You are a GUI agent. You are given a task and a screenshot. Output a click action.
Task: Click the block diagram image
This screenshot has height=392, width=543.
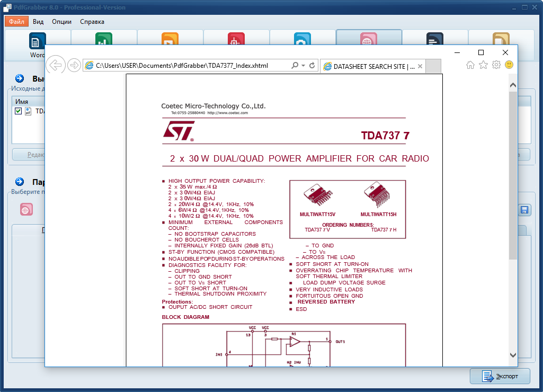point(284,345)
